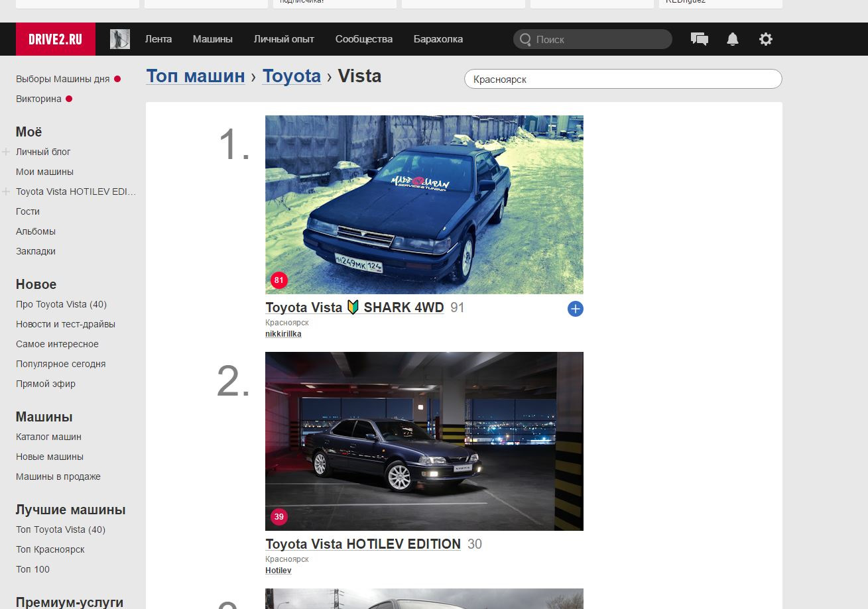
Task: Click the red 39 badge on second photo
Action: click(x=279, y=517)
